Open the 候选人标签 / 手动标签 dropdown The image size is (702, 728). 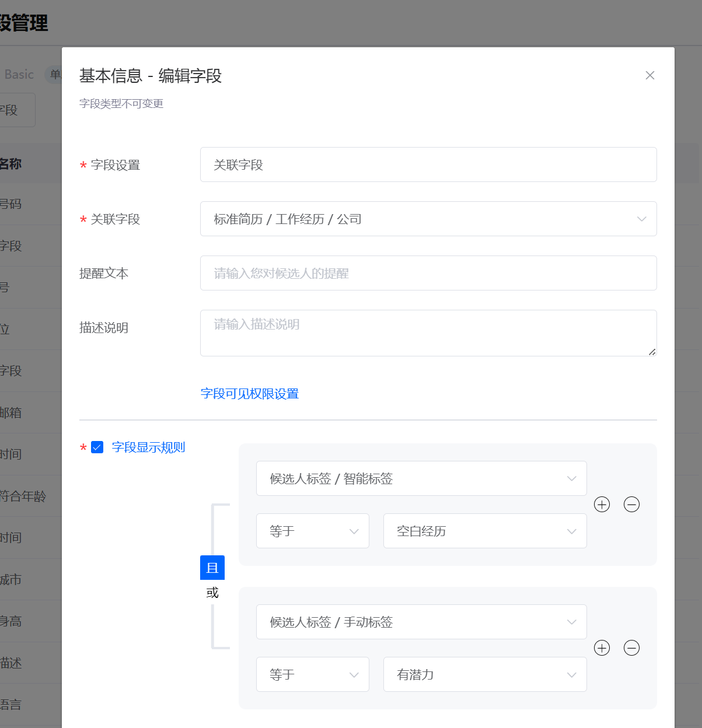pos(421,622)
